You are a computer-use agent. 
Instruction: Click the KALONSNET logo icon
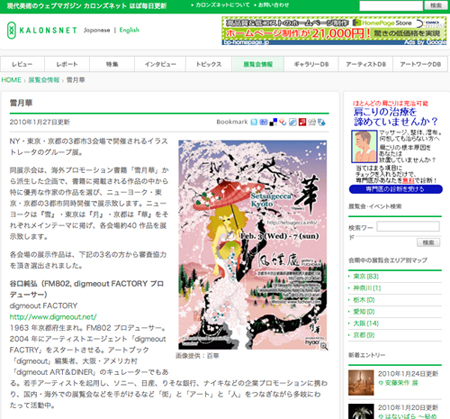coord(12,30)
